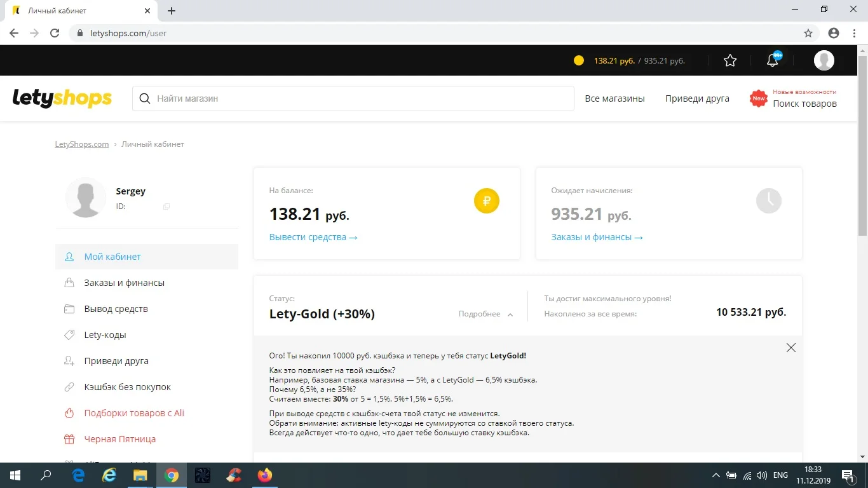This screenshot has width=868, height=488.
Task: Open the taskbar volume control
Action: 762,475
